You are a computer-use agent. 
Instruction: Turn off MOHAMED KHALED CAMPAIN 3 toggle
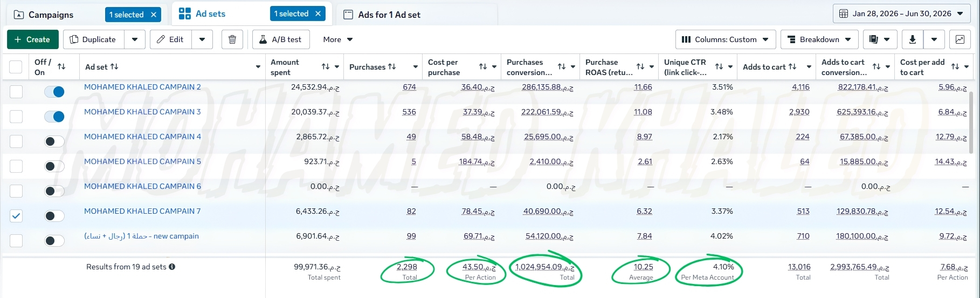pos(54,117)
